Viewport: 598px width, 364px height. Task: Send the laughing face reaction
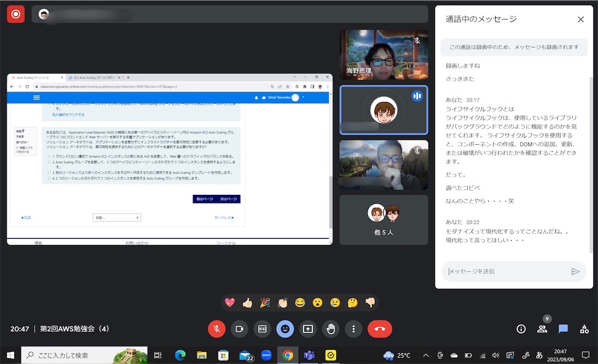[300, 303]
